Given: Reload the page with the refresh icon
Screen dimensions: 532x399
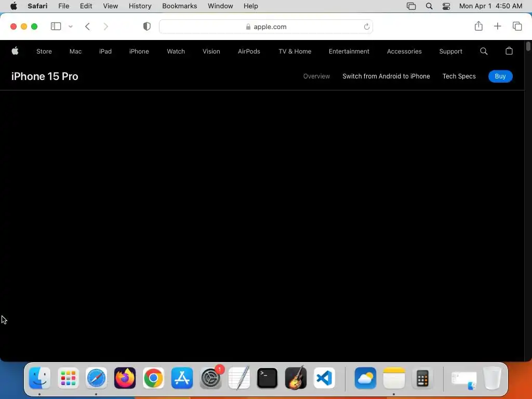Looking at the screenshot, I should [x=366, y=26].
